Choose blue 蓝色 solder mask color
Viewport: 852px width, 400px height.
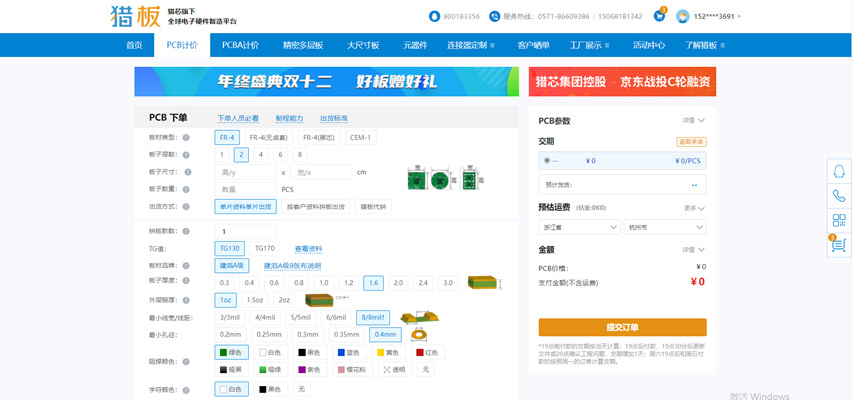click(348, 352)
